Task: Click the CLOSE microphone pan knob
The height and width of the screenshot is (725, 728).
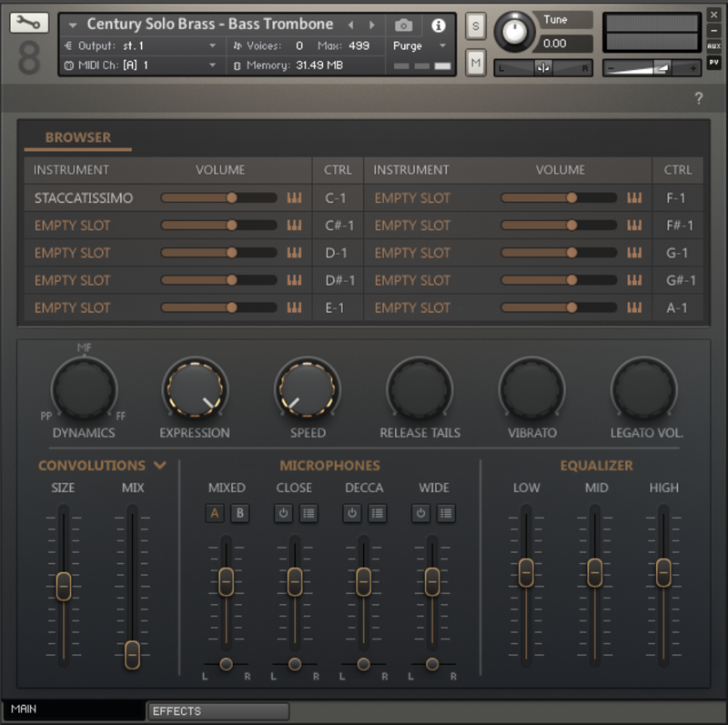Action: [x=295, y=664]
